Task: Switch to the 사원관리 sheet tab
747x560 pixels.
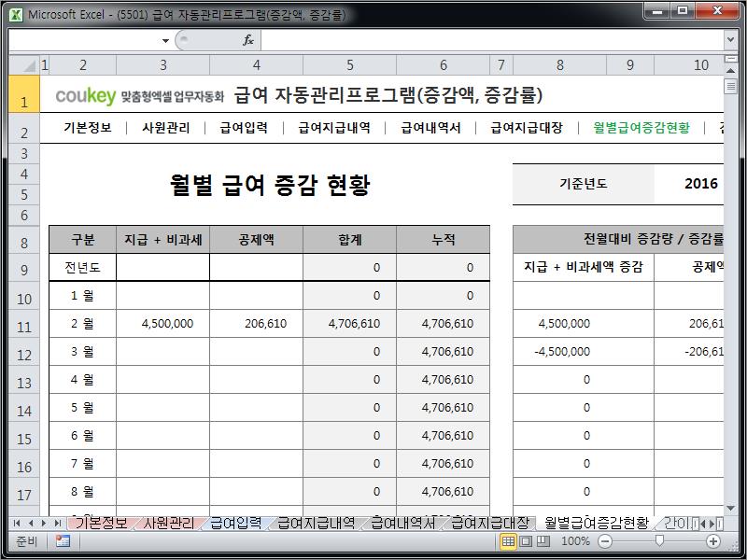Action: coord(169,524)
